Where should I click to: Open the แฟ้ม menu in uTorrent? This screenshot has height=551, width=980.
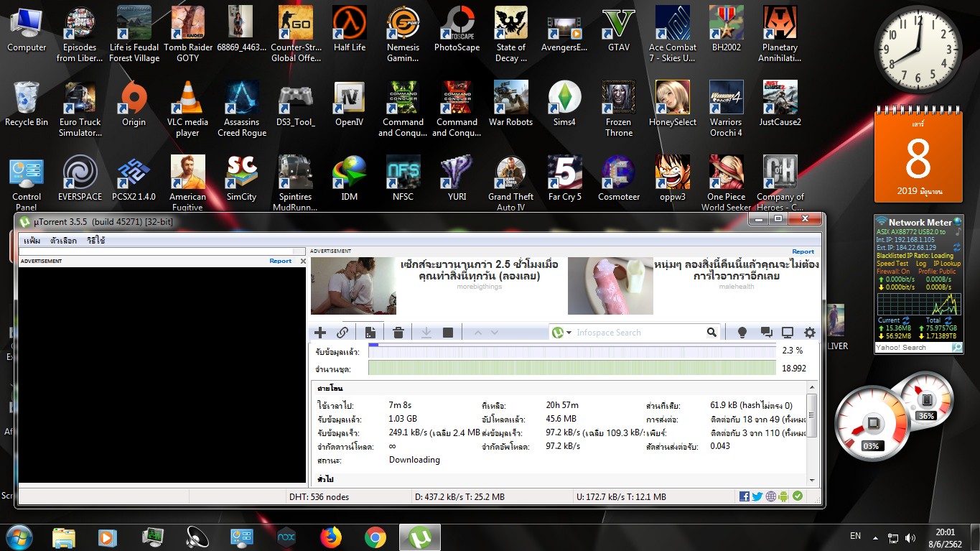coord(32,241)
